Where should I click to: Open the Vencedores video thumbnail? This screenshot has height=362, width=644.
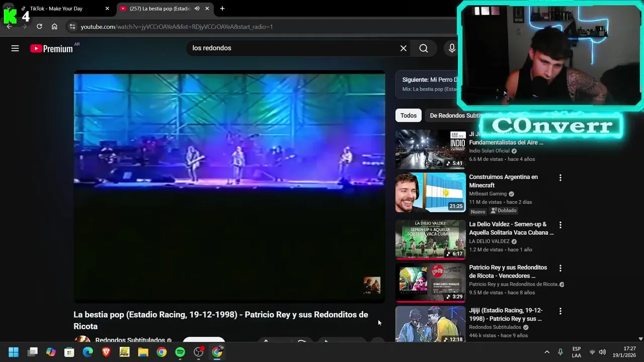(431, 283)
